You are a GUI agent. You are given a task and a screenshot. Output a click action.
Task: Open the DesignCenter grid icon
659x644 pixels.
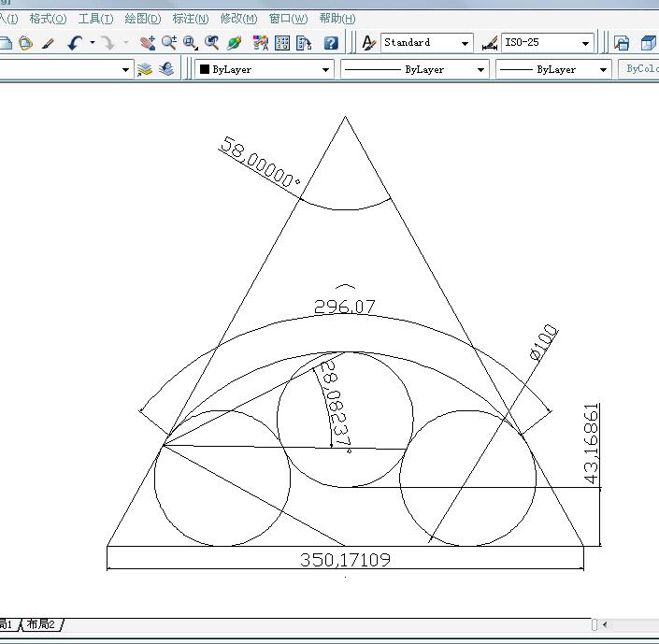coord(282,43)
